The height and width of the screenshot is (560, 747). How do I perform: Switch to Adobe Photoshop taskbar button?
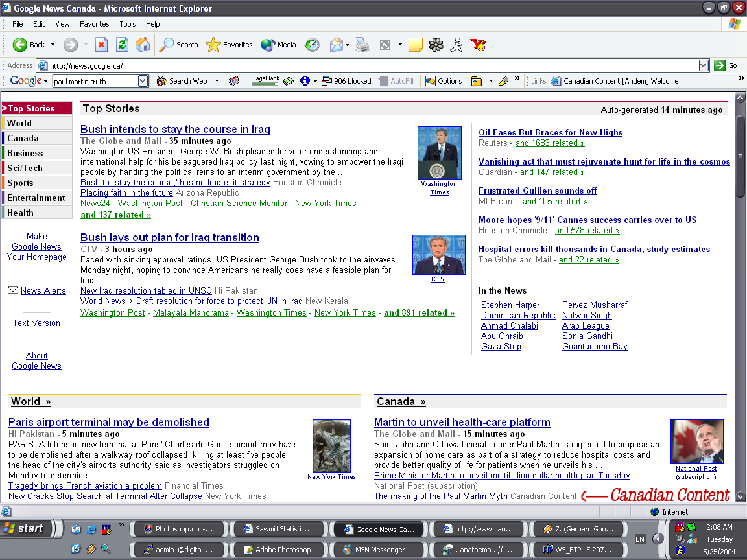point(279,550)
